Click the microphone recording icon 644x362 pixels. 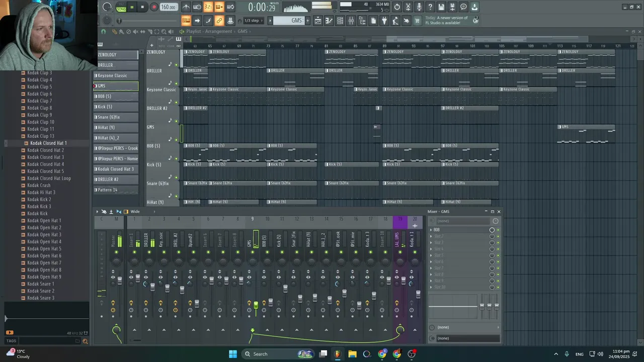pyautogui.click(x=419, y=7)
